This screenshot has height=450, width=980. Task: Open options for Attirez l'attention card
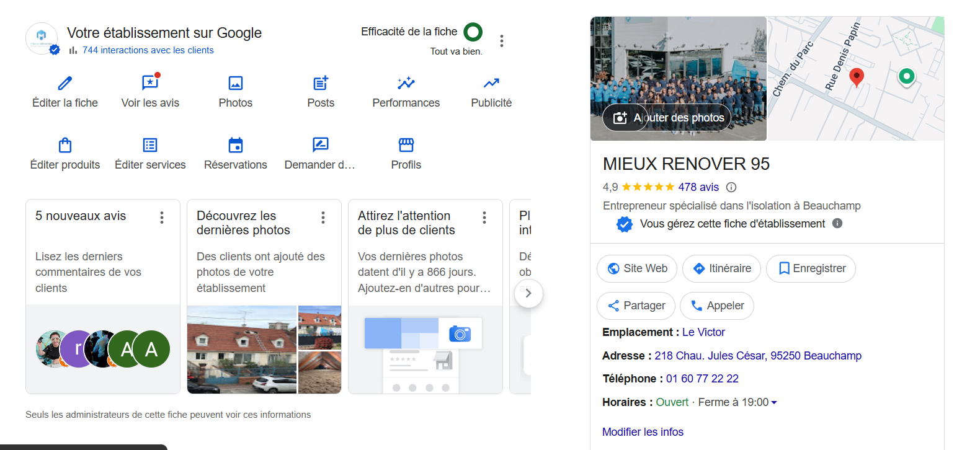pyautogui.click(x=484, y=218)
